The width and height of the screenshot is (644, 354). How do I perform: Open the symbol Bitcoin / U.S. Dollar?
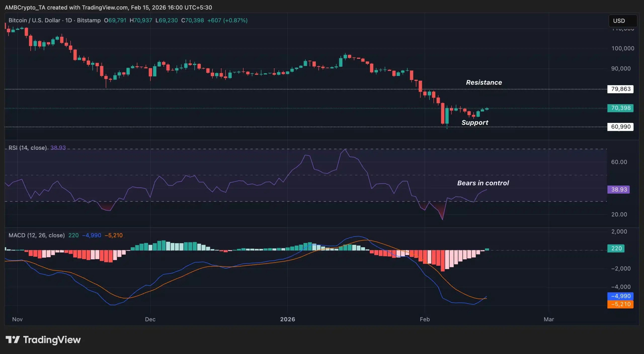tap(34, 20)
